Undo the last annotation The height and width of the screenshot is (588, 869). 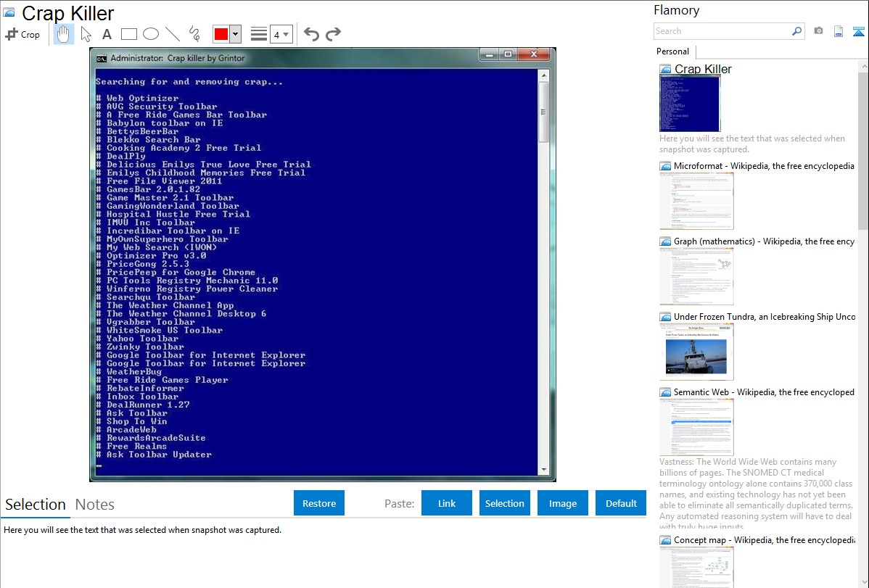pyautogui.click(x=311, y=34)
